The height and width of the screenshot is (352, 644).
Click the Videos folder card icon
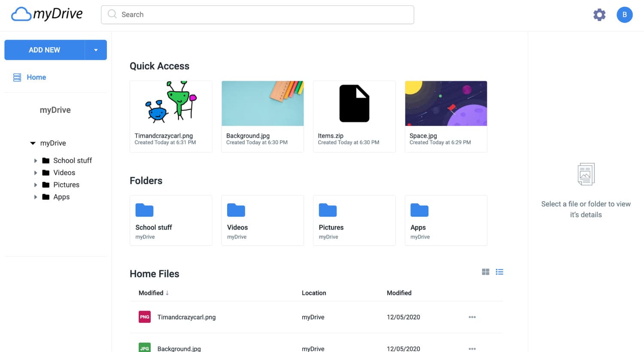236,210
